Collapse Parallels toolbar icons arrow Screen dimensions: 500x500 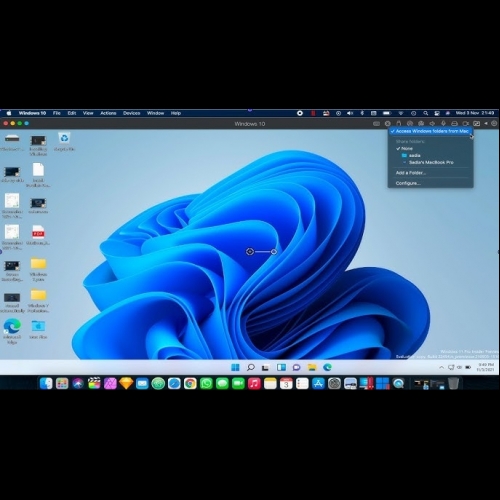[x=486, y=123]
